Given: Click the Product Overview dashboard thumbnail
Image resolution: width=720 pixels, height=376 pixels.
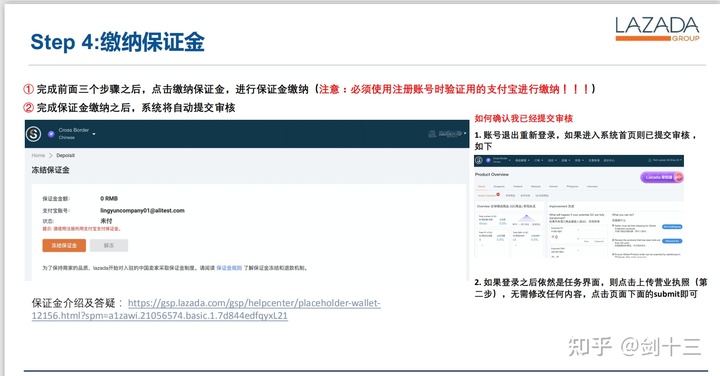Looking at the screenshot, I should point(579,206).
